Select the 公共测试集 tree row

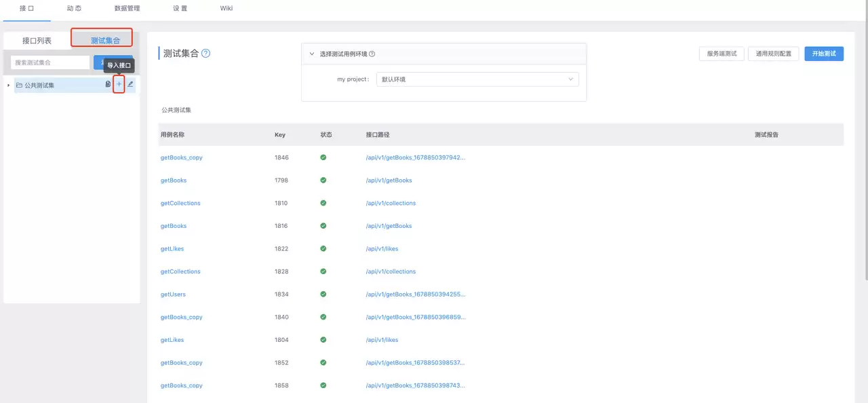point(75,85)
